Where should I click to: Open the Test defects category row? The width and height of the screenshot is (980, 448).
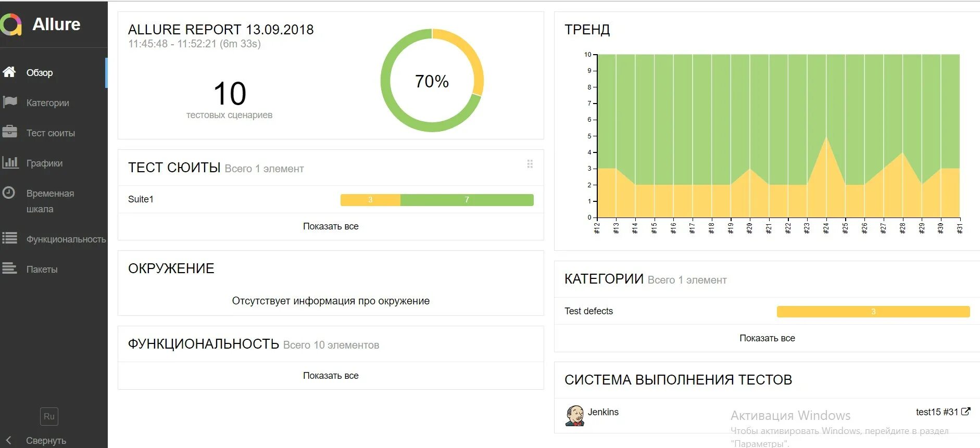coord(767,311)
